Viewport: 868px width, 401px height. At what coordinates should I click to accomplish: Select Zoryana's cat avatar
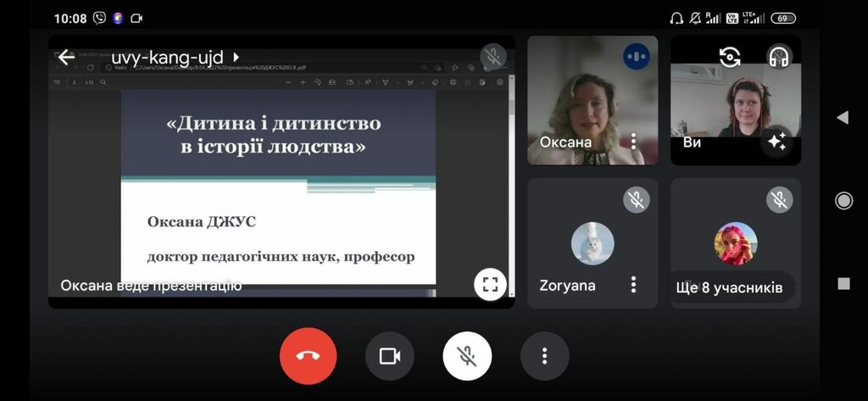(593, 243)
